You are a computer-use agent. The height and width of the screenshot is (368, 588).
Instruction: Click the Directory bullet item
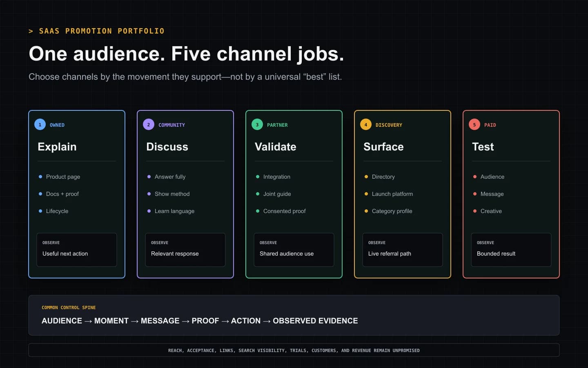[379, 177]
